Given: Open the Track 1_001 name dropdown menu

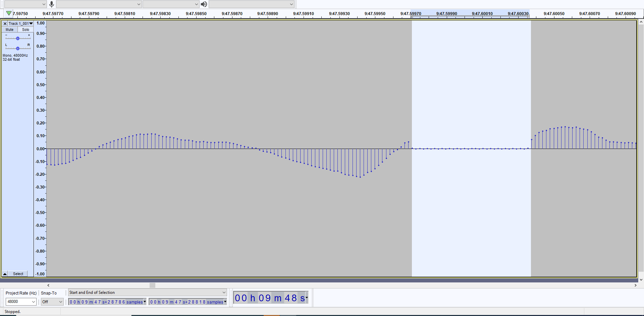Looking at the screenshot, I should [20, 23].
